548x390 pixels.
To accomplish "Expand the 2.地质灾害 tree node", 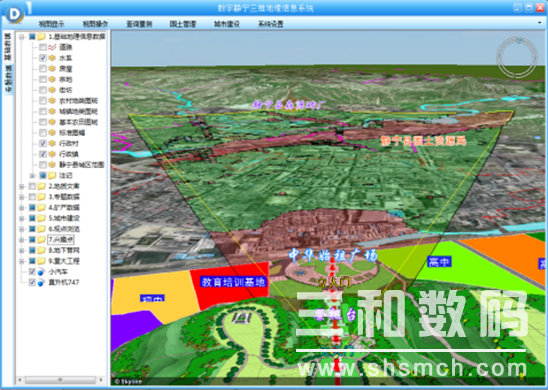I will [22, 187].
